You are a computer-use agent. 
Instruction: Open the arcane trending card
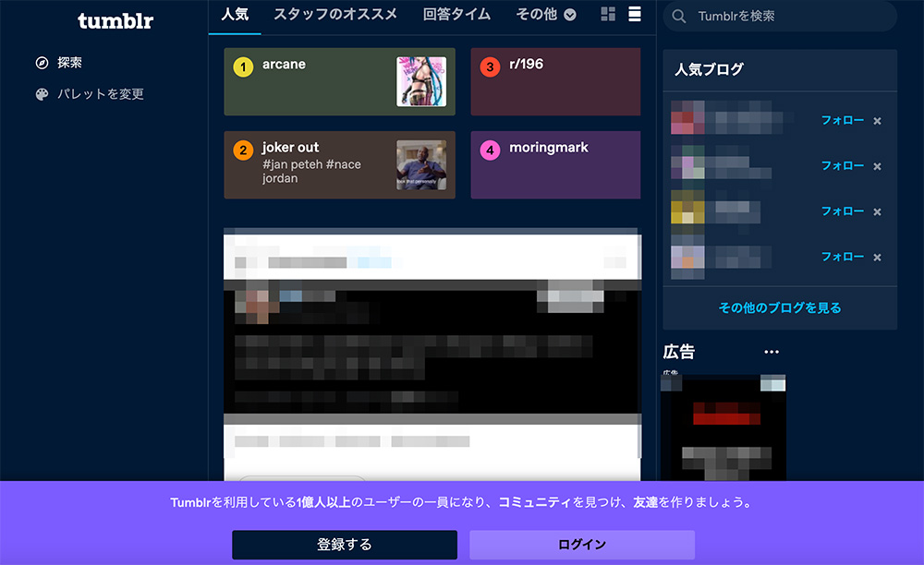click(x=339, y=82)
